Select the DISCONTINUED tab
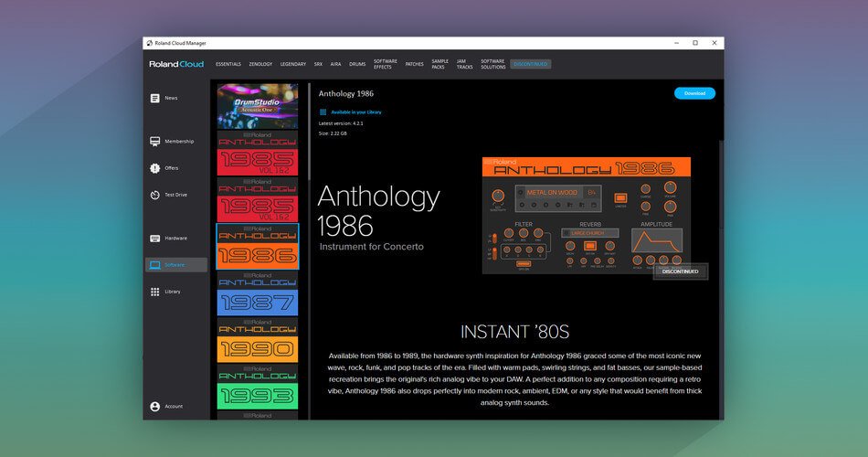The width and height of the screenshot is (868, 457). [x=530, y=64]
